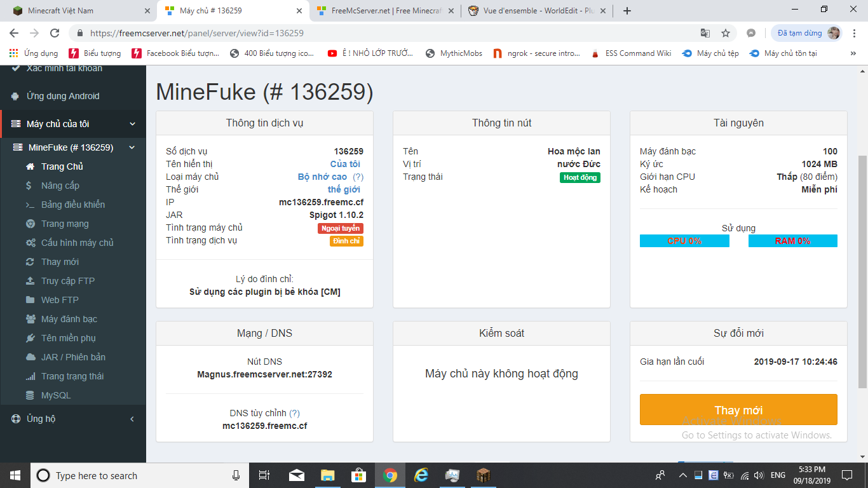Click the server IP mc136259.freemc.cf
868x488 pixels.
322,202
